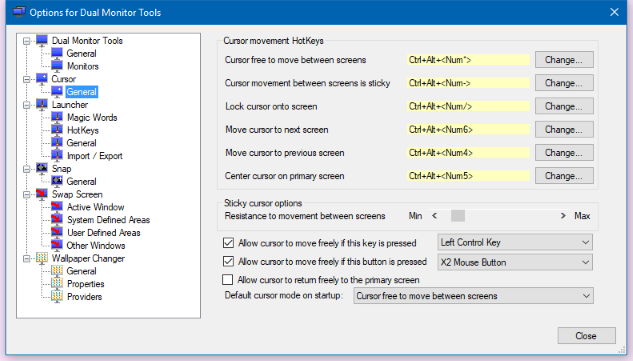Select the Active Window swap screen icon
Viewport: 633px width, 361px height.
tap(57, 207)
